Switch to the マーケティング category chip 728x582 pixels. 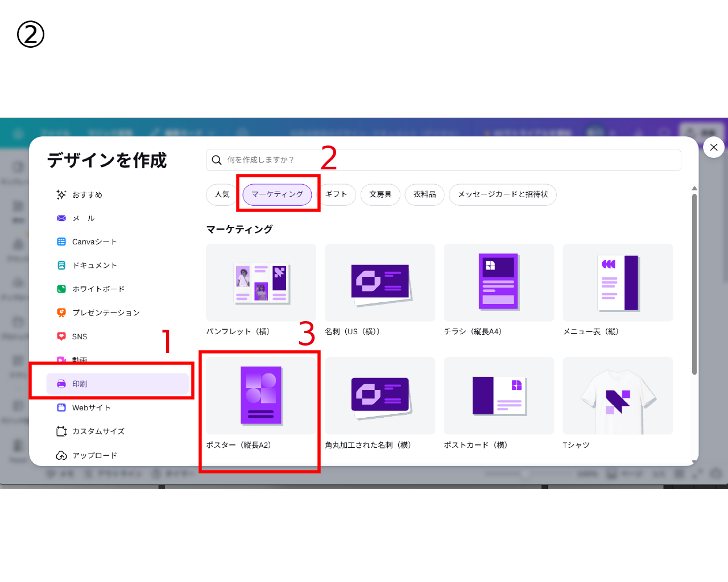[x=277, y=194]
